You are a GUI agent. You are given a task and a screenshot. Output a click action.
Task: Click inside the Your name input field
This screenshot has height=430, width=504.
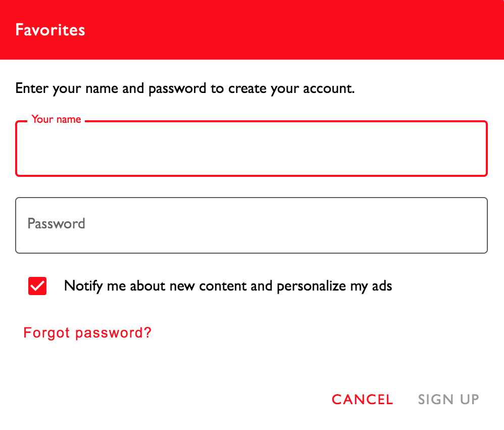coord(251,148)
